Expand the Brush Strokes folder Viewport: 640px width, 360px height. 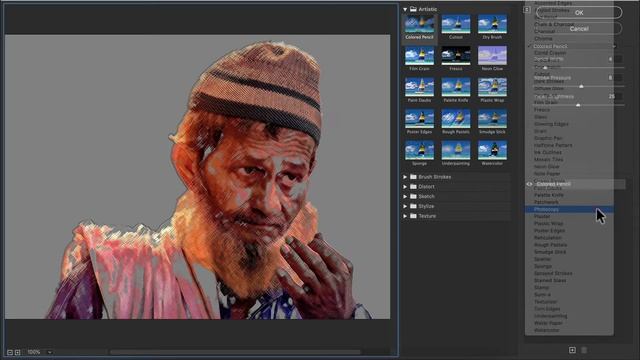click(x=405, y=177)
